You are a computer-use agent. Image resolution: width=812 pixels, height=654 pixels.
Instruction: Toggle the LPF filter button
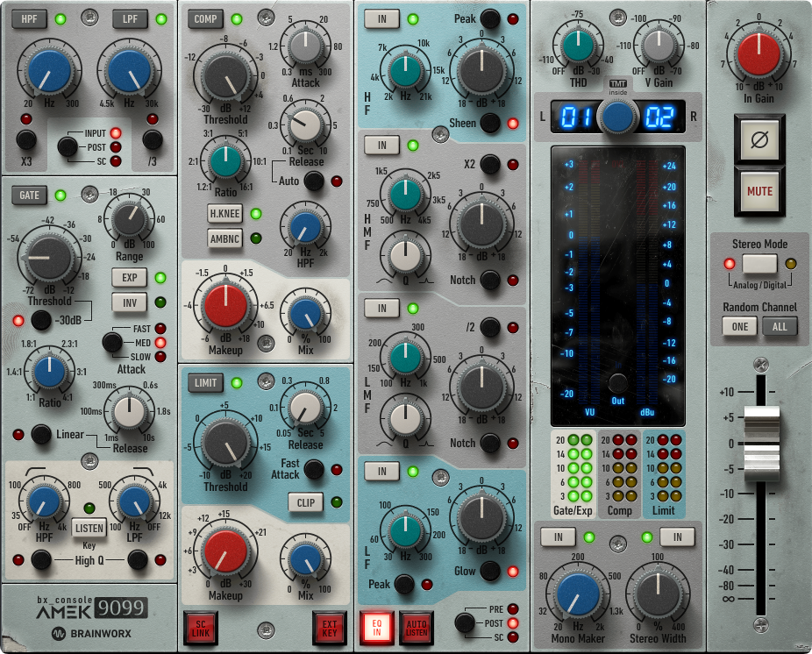click(130, 19)
